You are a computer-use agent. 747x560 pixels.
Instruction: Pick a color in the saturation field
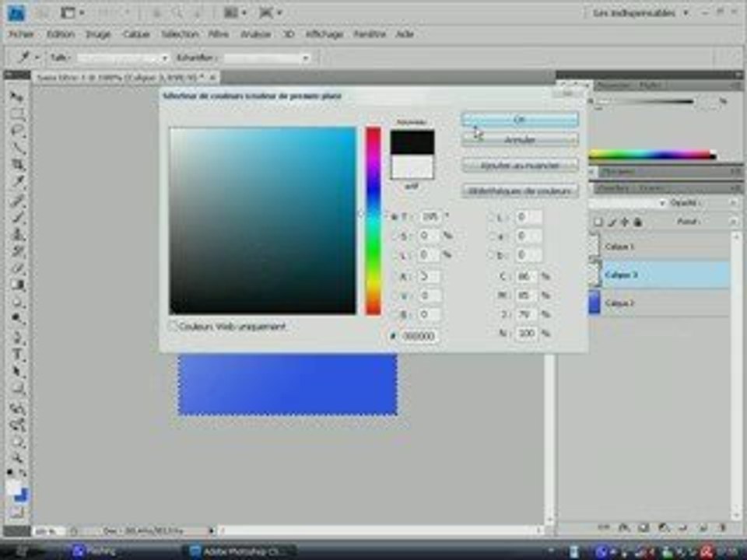[262, 220]
